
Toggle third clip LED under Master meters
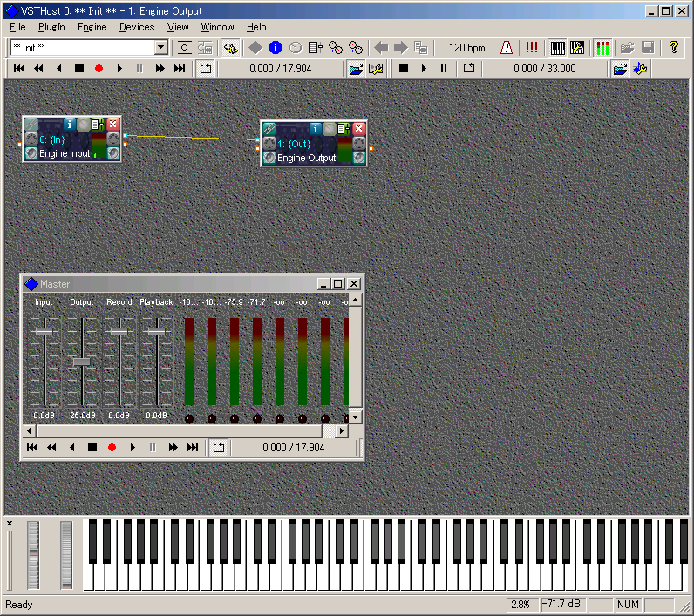point(235,419)
